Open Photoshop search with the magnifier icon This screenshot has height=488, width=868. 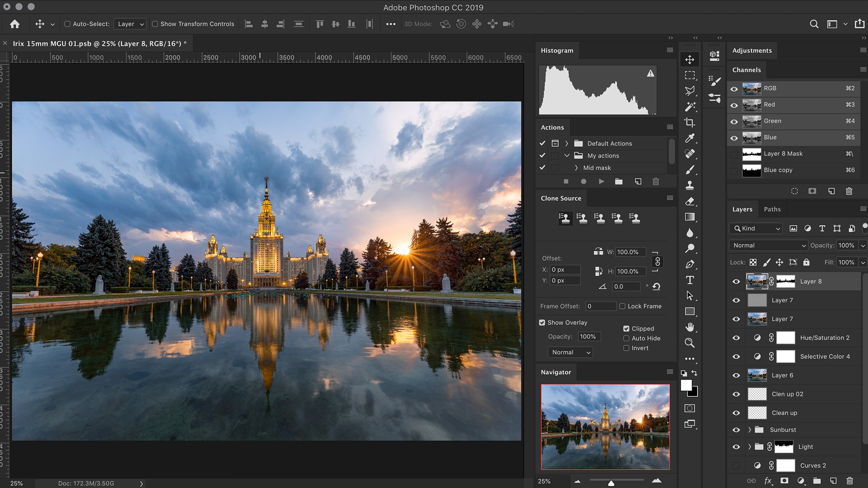tap(814, 23)
